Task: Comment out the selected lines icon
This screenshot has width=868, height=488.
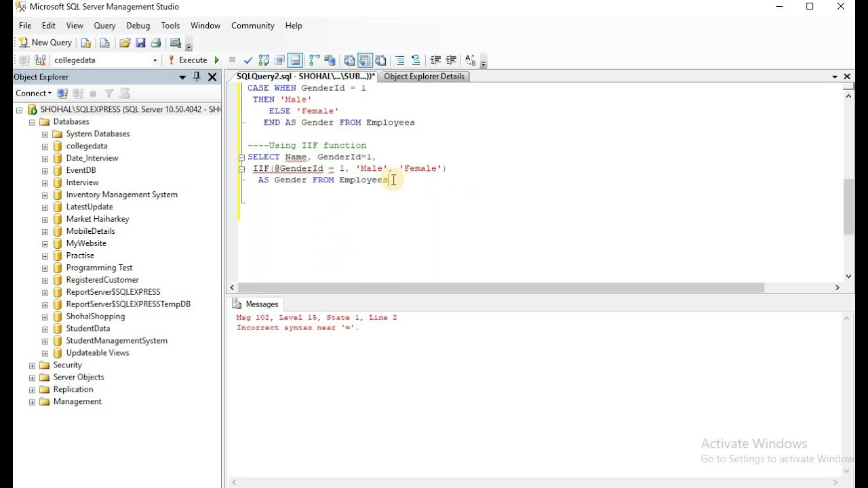Action: 400,60
